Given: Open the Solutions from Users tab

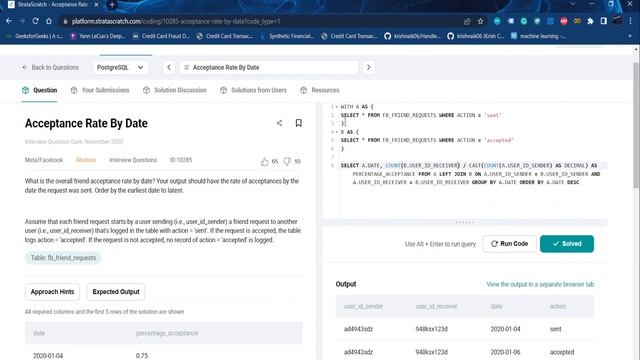Looking at the screenshot, I should [x=253, y=90].
